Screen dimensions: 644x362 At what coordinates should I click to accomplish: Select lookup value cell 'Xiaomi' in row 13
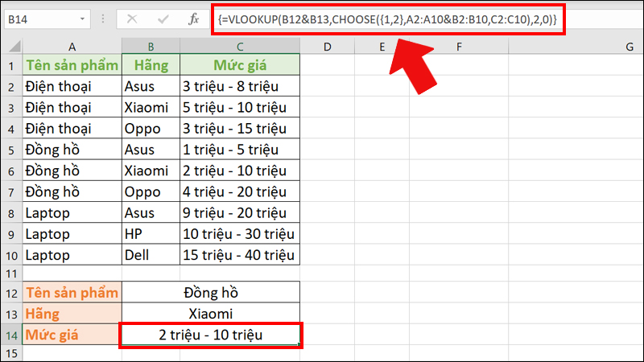(211, 314)
